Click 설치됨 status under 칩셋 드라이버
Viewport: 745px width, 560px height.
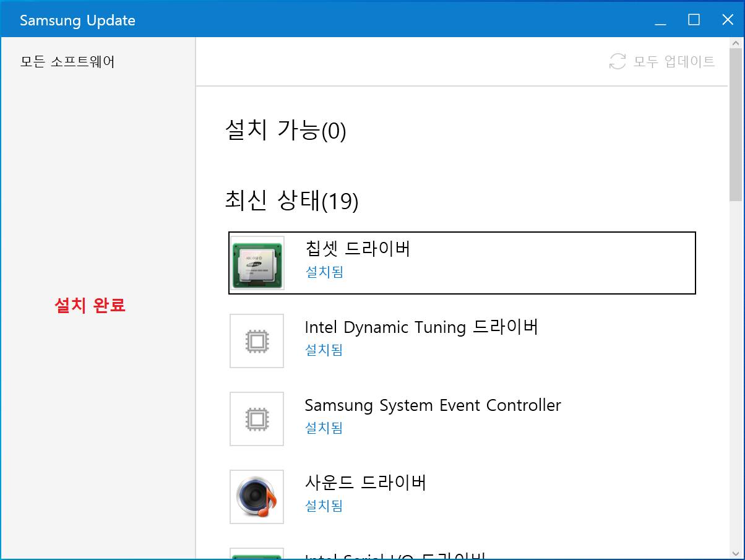(324, 272)
